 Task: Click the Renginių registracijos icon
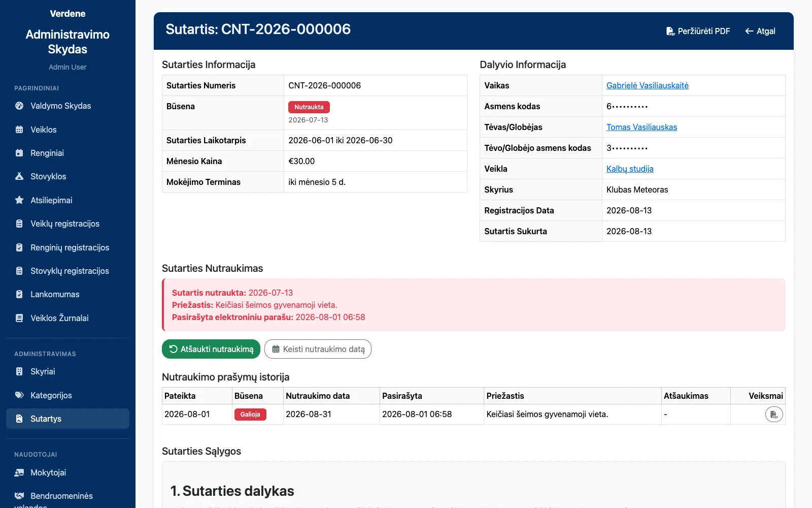coord(19,247)
